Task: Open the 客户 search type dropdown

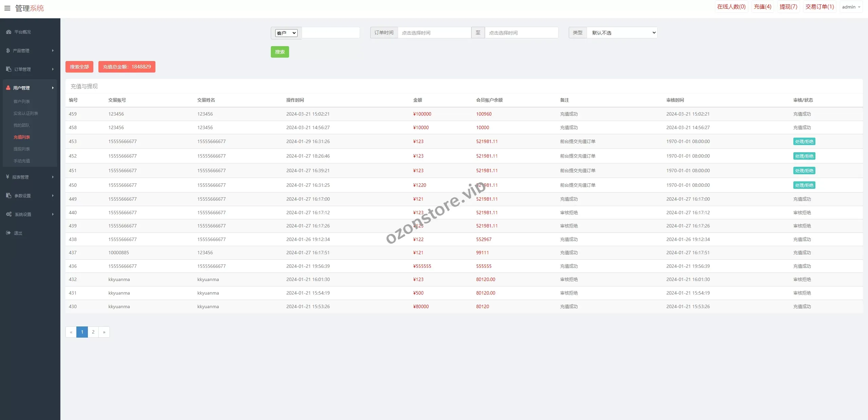Action: click(286, 33)
